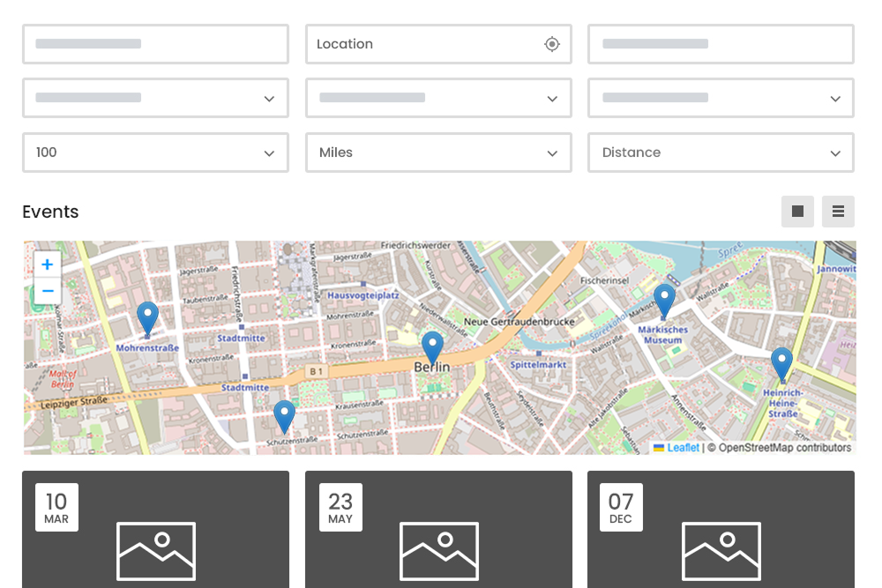This screenshot has width=882, height=588.
Task: Click the image placeholder on the 07 DEC event
Action: coord(721,551)
